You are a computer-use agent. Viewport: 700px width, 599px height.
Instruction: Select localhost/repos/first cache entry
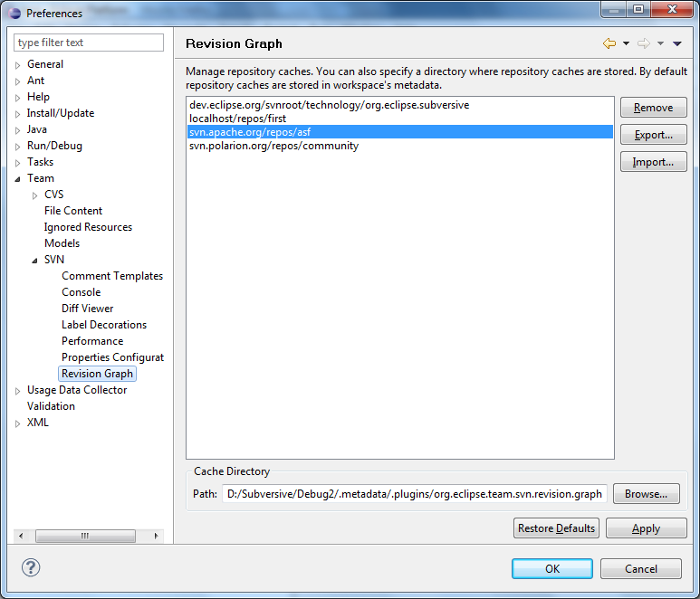coord(399,119)
